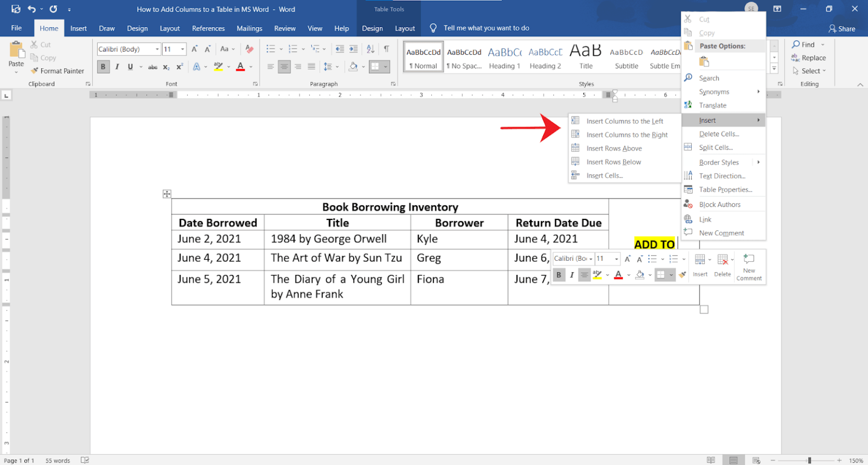The image size is (868, 465).
Task: Click the zoom slider in the status bar
Action: pos(809,460)
